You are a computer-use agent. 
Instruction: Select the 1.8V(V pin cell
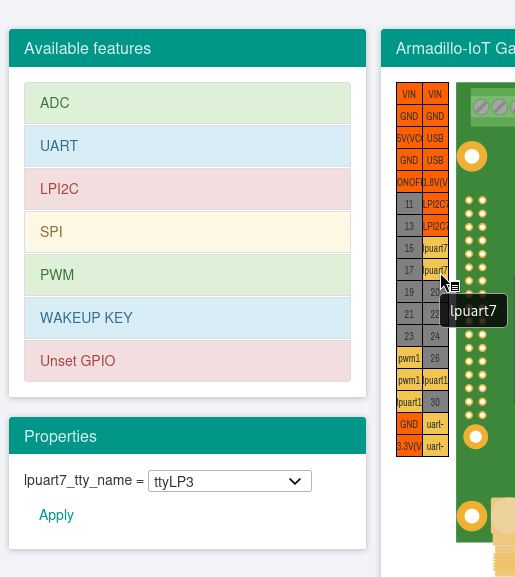click(435, 182)
